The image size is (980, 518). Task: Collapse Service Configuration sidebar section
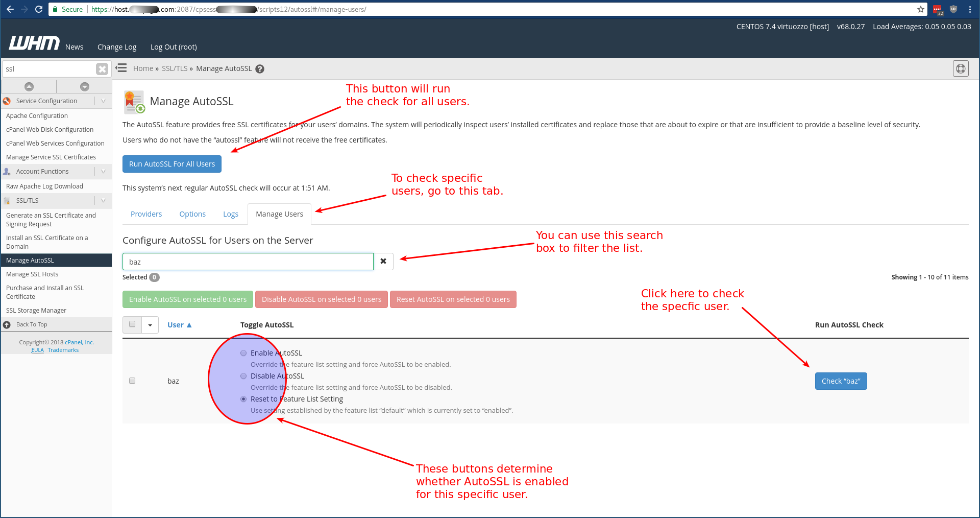pyautogui.click(x=103, y=101)
